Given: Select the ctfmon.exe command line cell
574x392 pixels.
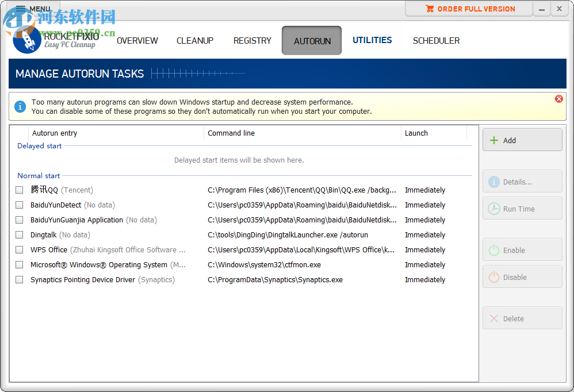Looking at the screenshot, I should [265, 265].
